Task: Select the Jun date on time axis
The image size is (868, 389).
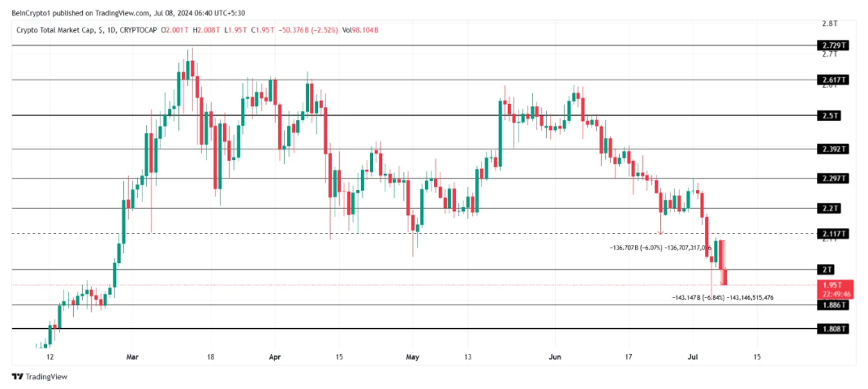Action: 555,357
